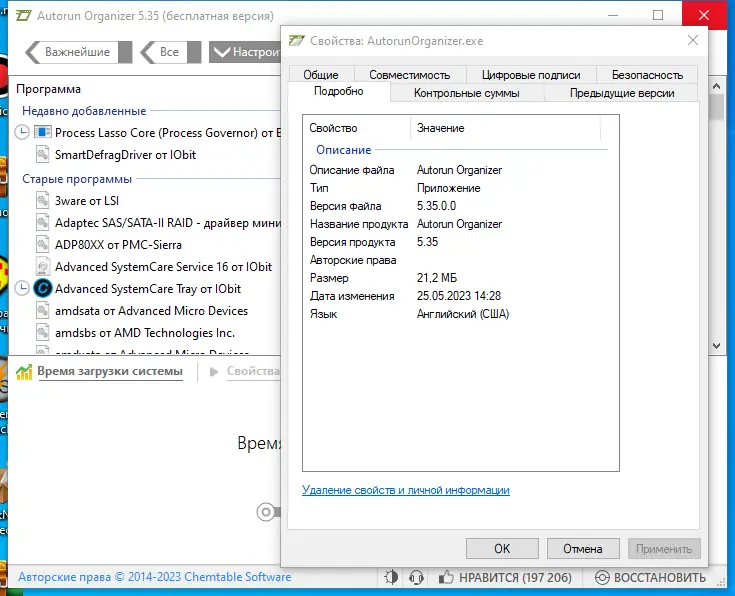Viewport: 735px width, 596px height.
Task: Open link Удаление свойств и личной информации
Action: coord(405,490)
